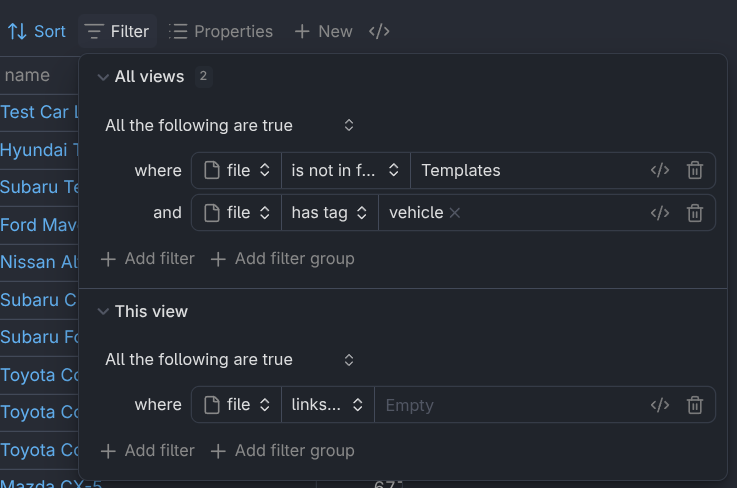Create a New entry from toolbar
Screen dimensions: 737x488
pos(323,31)
